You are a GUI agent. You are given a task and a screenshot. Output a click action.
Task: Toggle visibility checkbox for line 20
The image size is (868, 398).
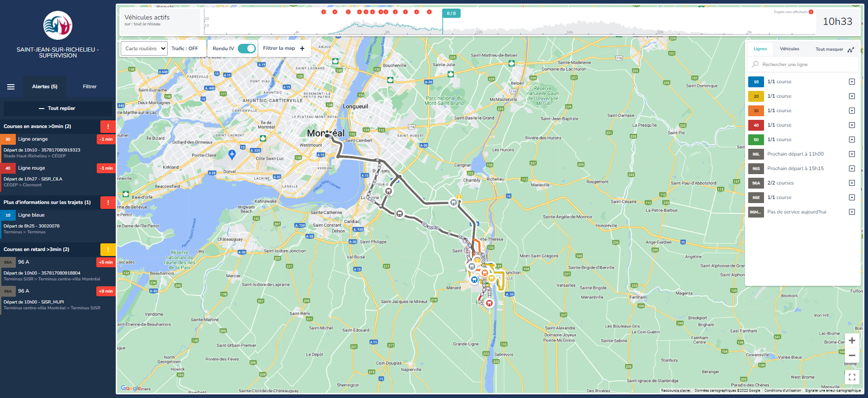(x=852, y=96)
